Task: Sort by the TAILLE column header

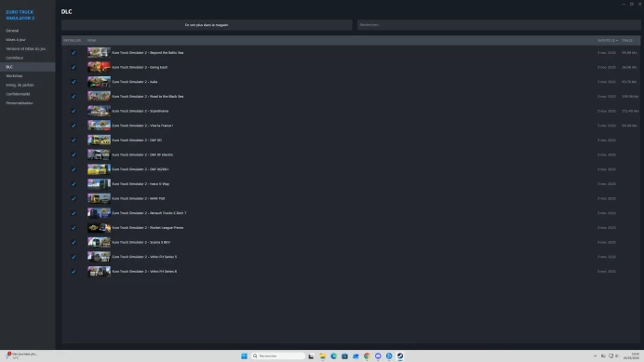Action: pyautogui.click(x=627, y=40)
